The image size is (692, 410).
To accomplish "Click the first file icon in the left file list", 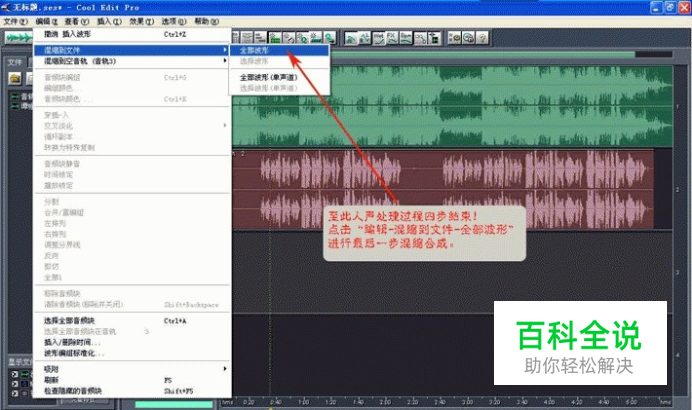I will click(15, 96).
